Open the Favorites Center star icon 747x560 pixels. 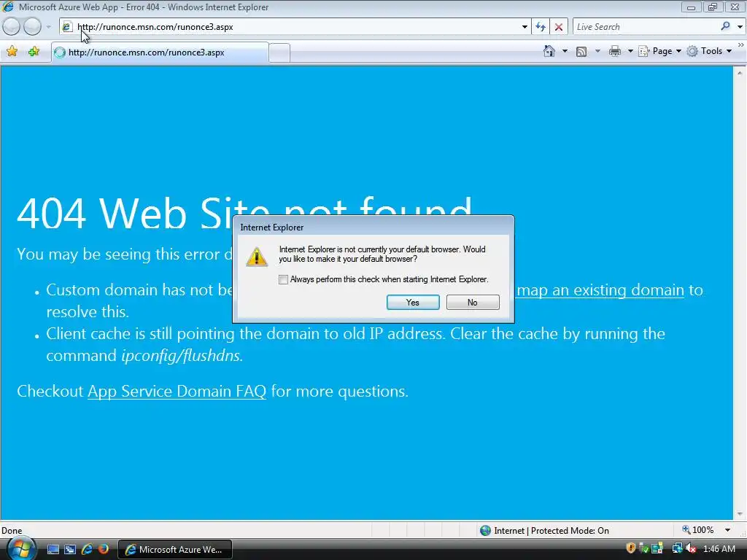[12, 52]
